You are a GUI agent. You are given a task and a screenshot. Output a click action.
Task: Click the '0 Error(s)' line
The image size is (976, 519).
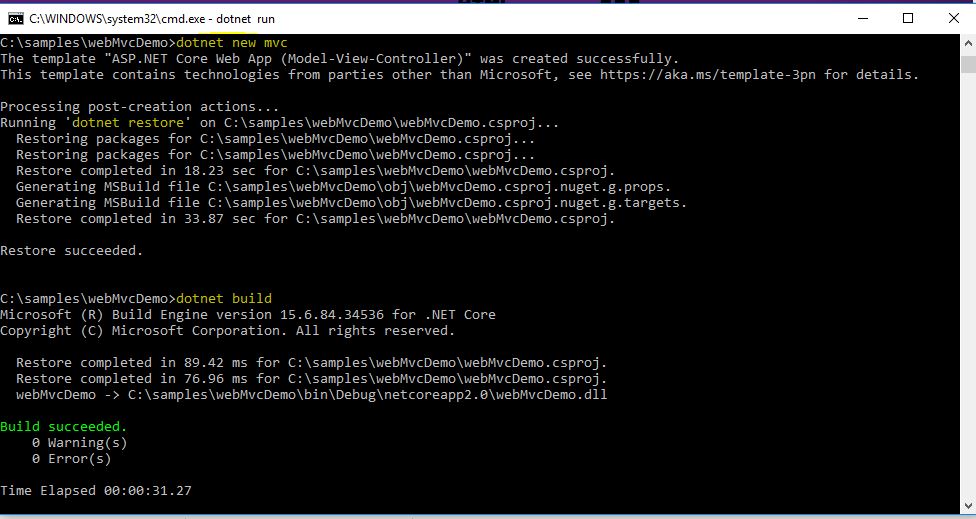click(x=71, y=459)
